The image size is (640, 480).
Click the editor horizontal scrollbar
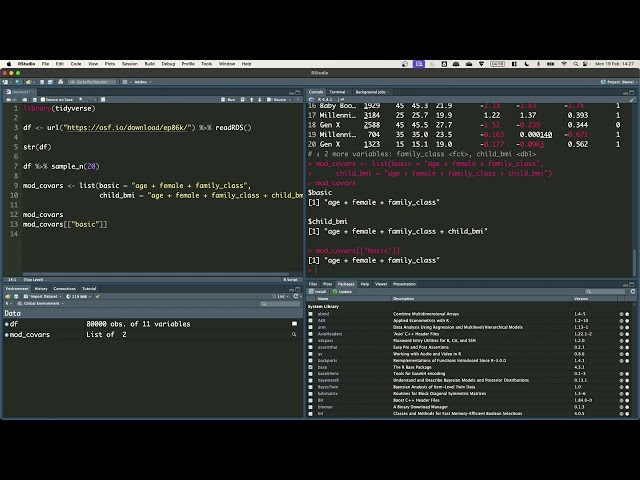coord(156,274)
